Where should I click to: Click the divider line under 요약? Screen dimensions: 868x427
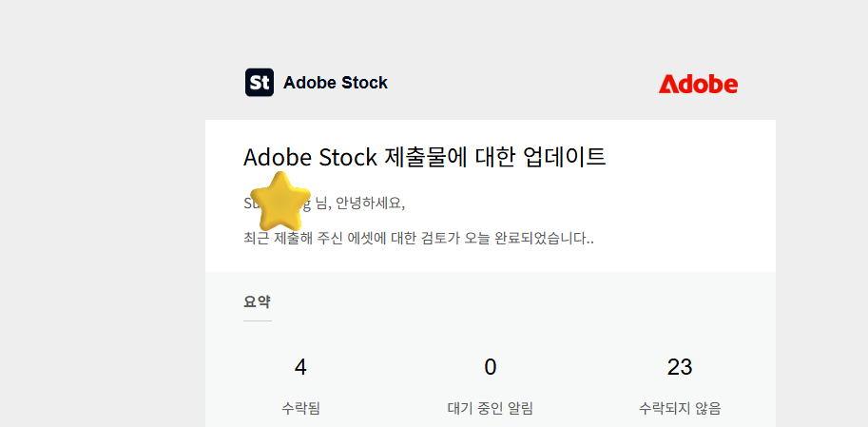coord(258,320)
